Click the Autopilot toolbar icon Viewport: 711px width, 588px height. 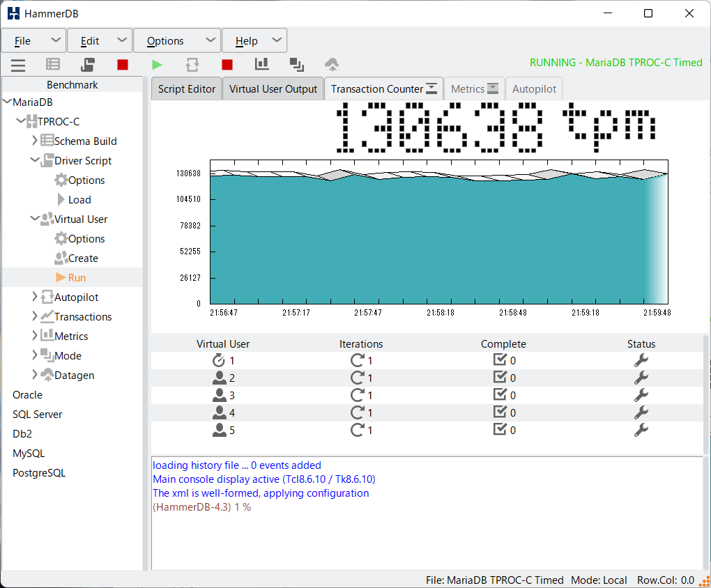point(192,65)
